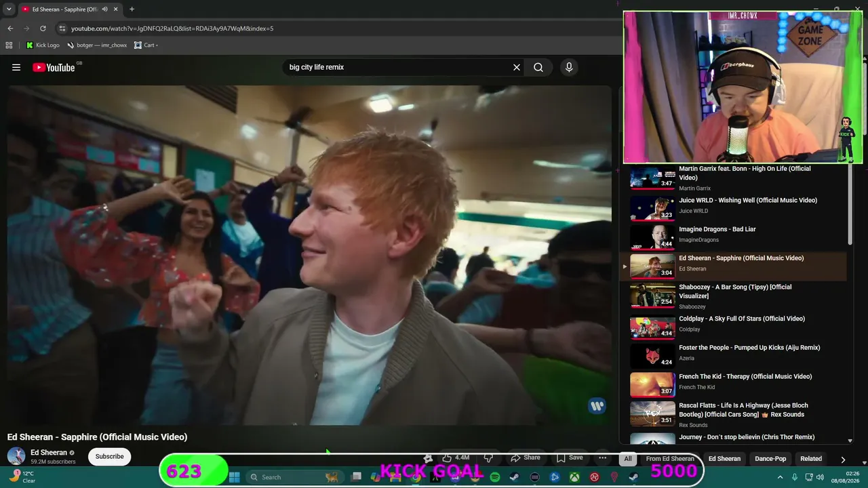The image size is (868, 488).
Task: Open the taskbar microphone tray icon
Action: coord(795,477)
